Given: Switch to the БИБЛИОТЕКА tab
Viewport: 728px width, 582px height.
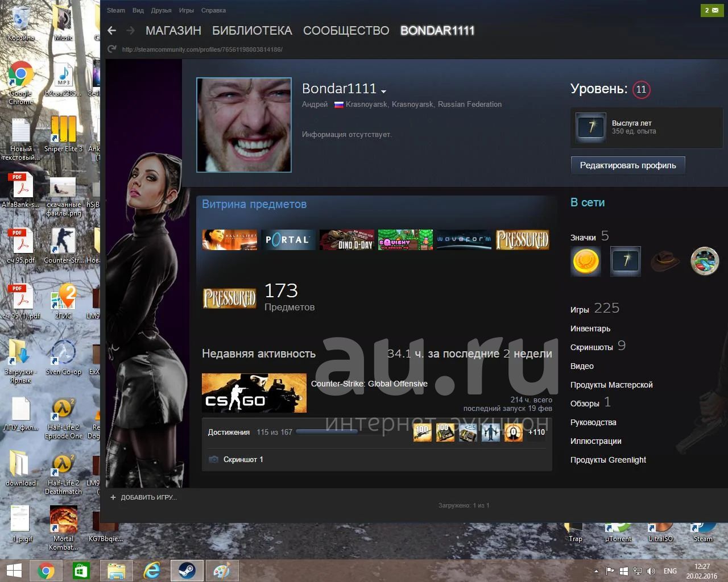Looking at the screenshot, I should (x=252, y=31).
